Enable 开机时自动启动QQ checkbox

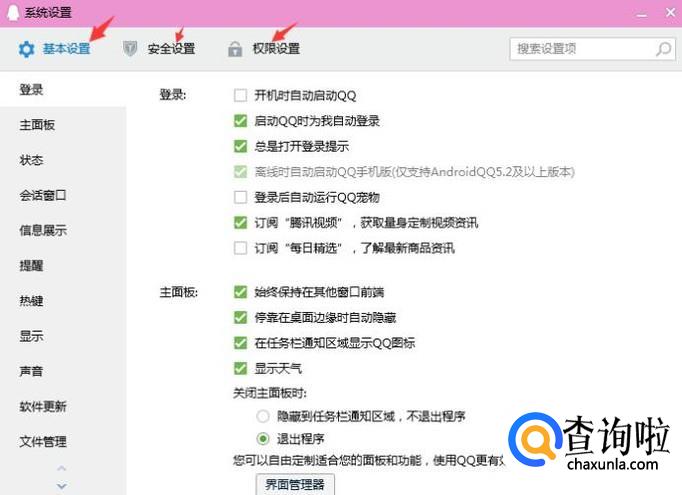coord(240,96)
